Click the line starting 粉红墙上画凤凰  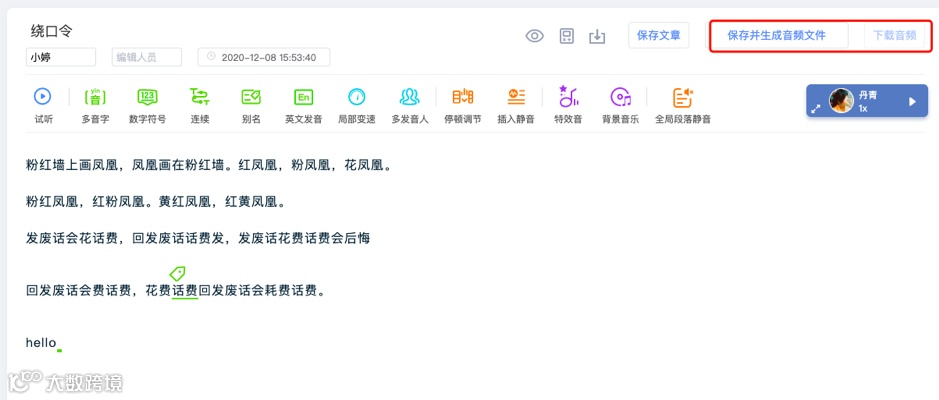coord(210,165)
